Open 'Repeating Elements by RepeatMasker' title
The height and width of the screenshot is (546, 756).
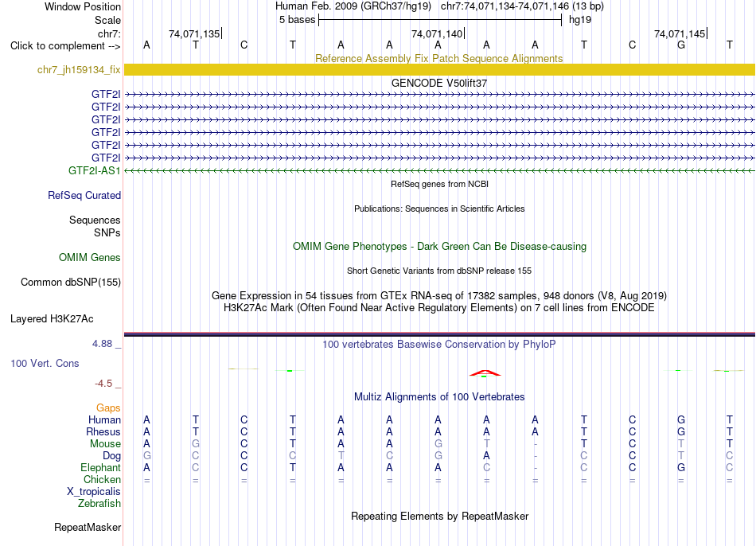tap(439, 517)
